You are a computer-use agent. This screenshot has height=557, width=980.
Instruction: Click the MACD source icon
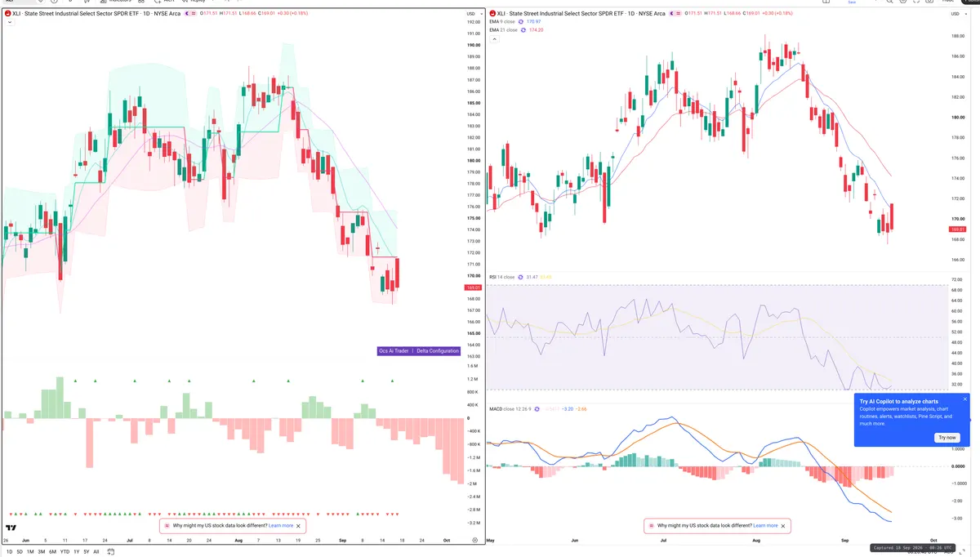(538, 408)
